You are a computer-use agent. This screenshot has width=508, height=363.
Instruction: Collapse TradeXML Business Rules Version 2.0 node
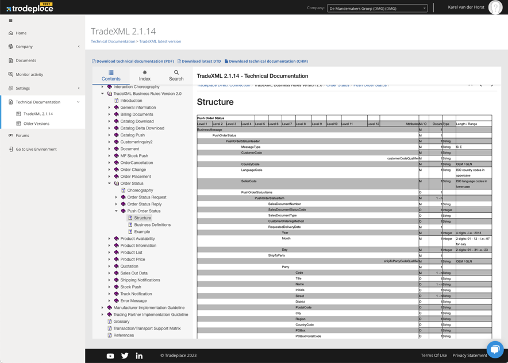coord(103,94)
